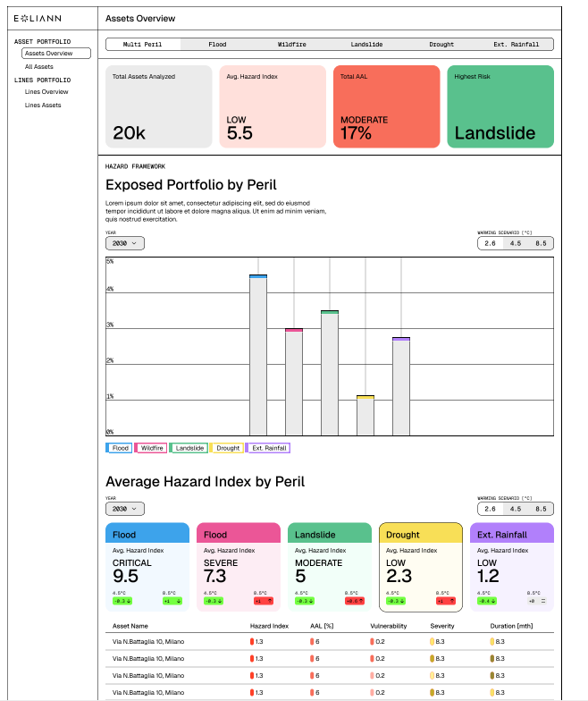Click first row's red Hazard Index marker
Image resolution: width=588 pixels, height=701 pixels.
[x=252, y=642]
